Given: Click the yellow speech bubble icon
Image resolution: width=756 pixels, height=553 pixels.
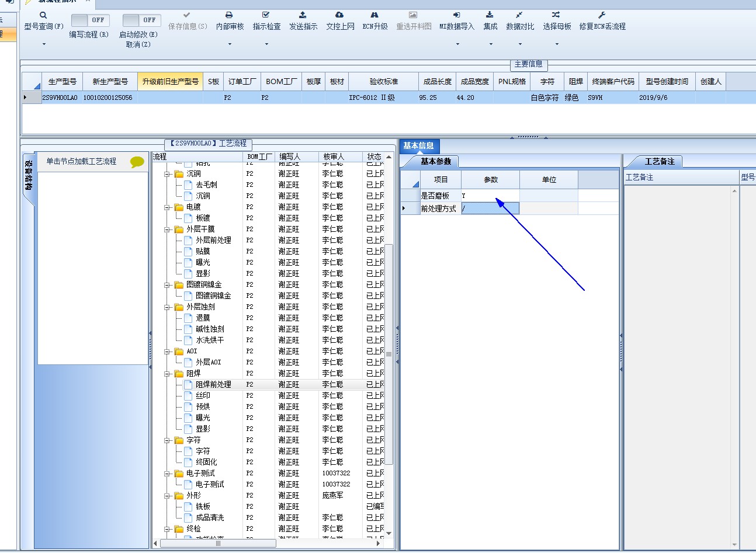Looking at the screenshot, I should pyautogui.click(x=137, y=162).
